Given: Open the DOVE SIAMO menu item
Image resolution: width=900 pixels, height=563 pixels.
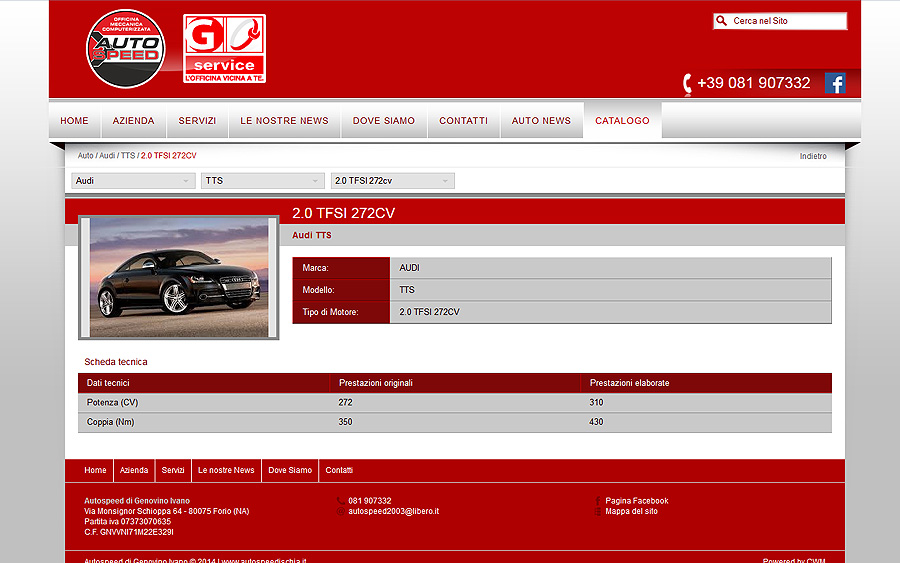Looking at the screenshot, I should (384, 121).
